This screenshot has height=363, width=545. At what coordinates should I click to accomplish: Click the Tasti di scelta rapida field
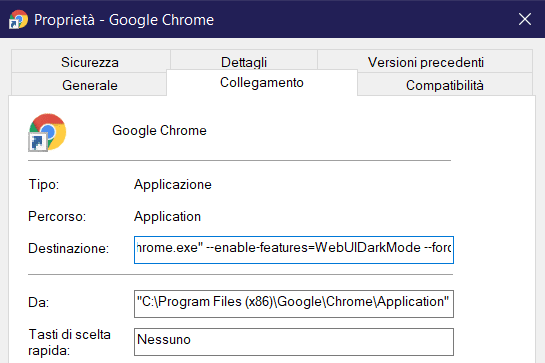click(294, 341)
